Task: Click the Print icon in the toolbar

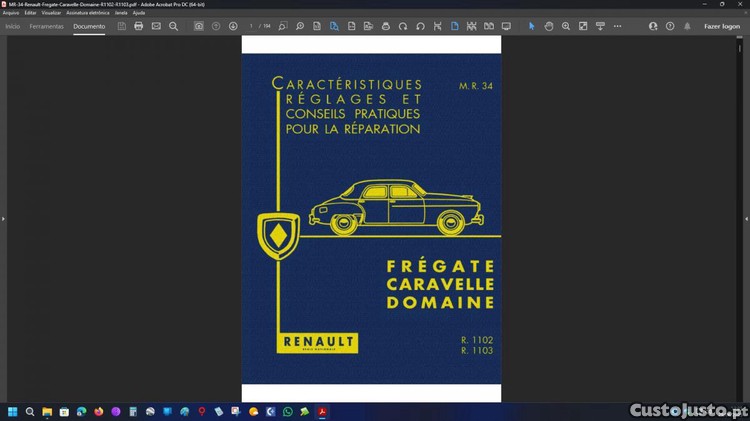Action: click(138, 26)
